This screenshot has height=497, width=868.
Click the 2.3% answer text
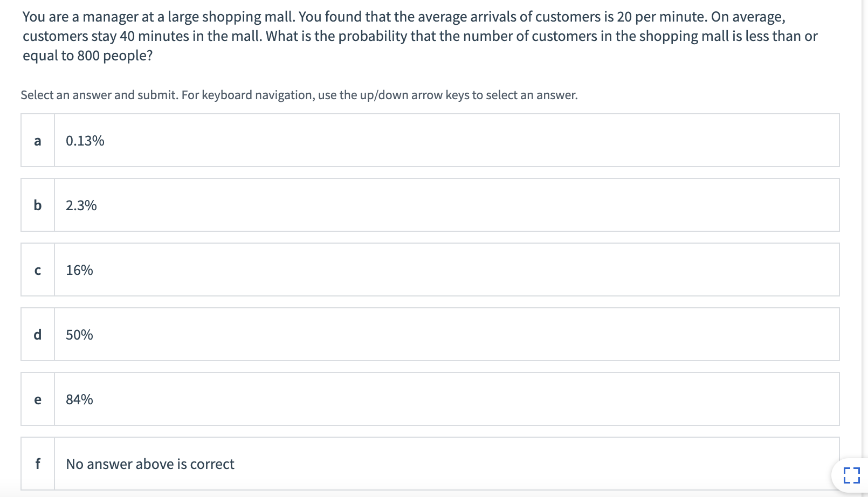[81, 205]
